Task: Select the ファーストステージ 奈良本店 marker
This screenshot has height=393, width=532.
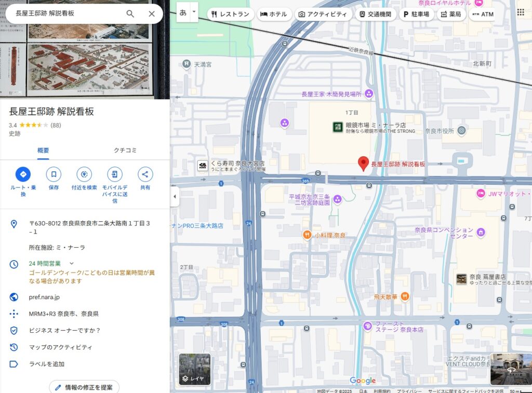Action: pyautogui.click(x=367, y=326)
